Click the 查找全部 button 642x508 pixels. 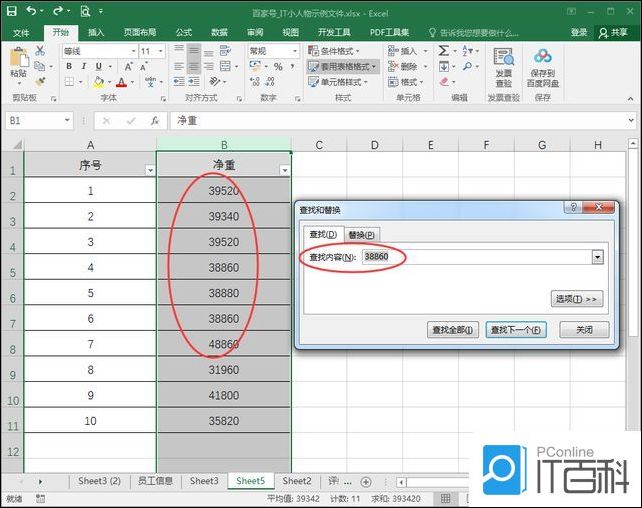451,330
